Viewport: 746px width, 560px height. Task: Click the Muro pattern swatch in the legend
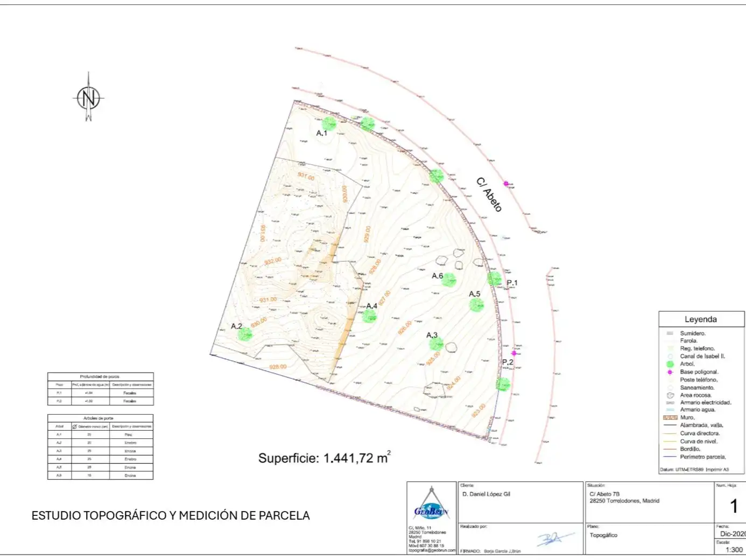click(670, 417)
